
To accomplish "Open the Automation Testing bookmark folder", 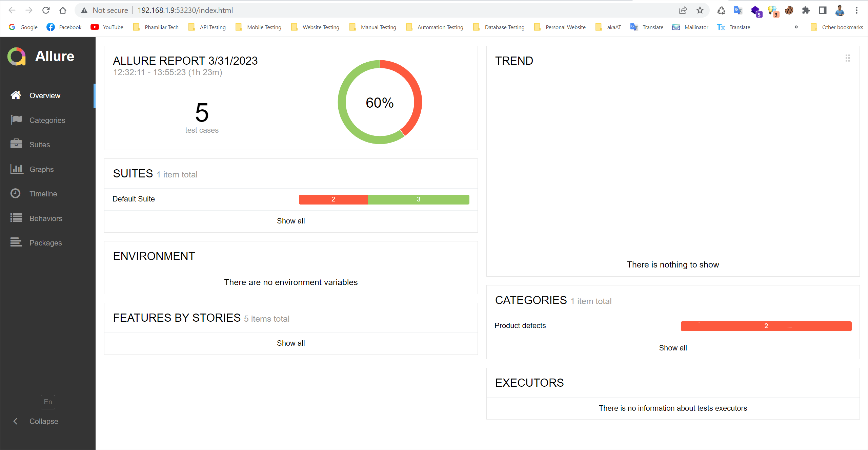I will point(435,27).
